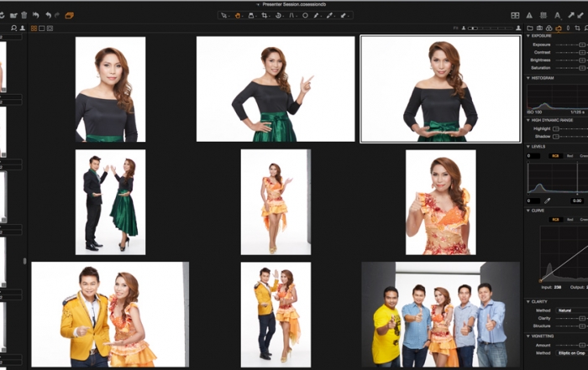The image size is (588, 370).
Task: Open the annotations text A icon
Action: point(558,15)
